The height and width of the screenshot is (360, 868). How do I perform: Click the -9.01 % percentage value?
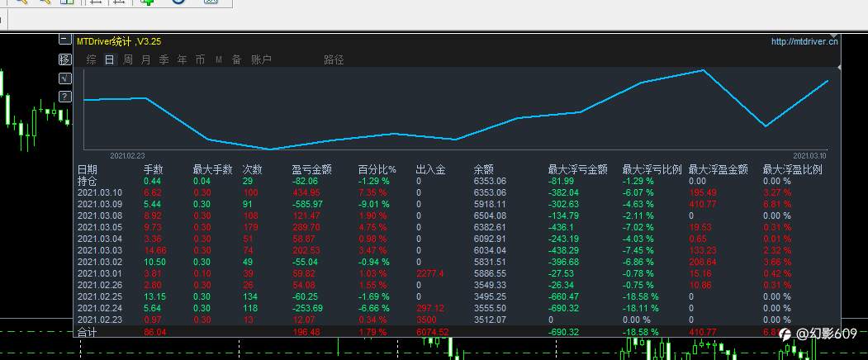(x=373, y=204)
